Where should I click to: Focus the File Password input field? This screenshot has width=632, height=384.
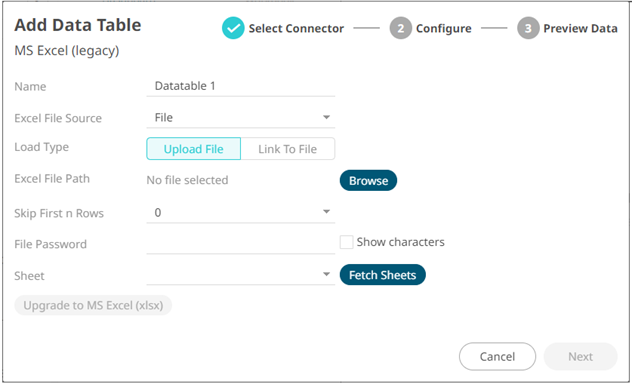(241, 244)
